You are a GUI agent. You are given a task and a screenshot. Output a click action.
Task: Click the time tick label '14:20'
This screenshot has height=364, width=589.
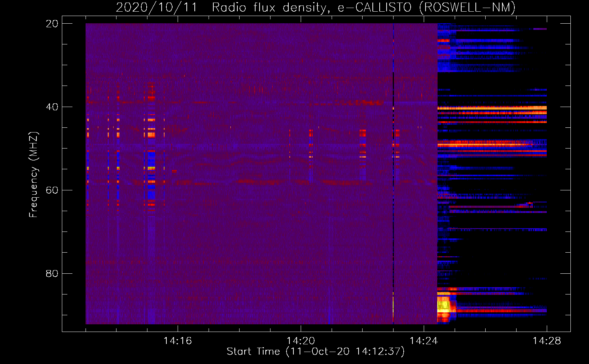tap(301, 341)
